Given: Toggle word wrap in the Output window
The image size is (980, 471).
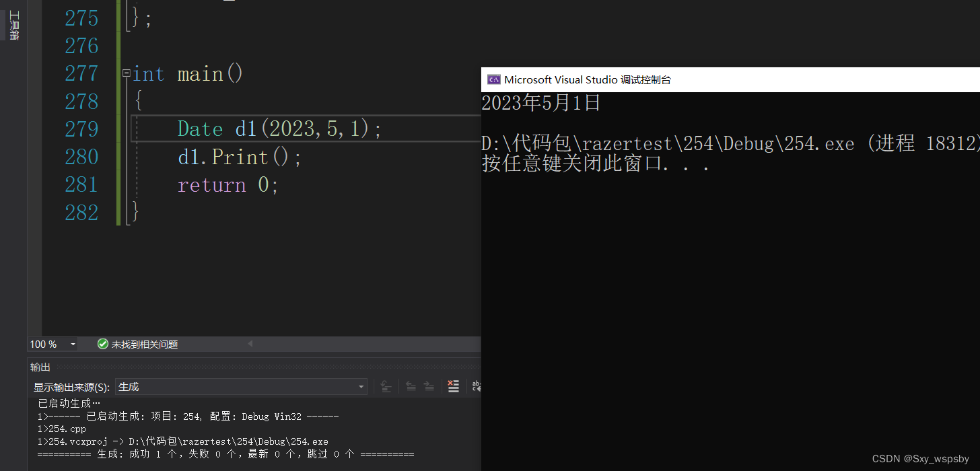Looking at the screenshot, I should (477, 386).
